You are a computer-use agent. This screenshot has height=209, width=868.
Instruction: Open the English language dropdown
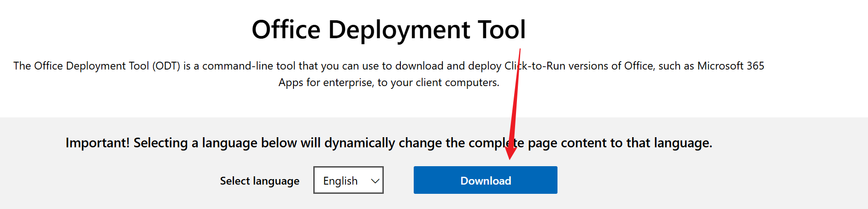348,180
